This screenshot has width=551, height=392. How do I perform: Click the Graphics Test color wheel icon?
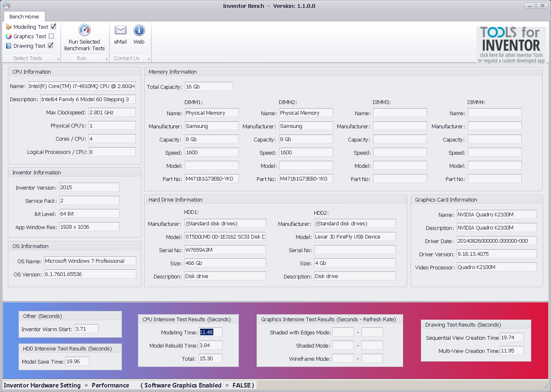click(9, 36)
